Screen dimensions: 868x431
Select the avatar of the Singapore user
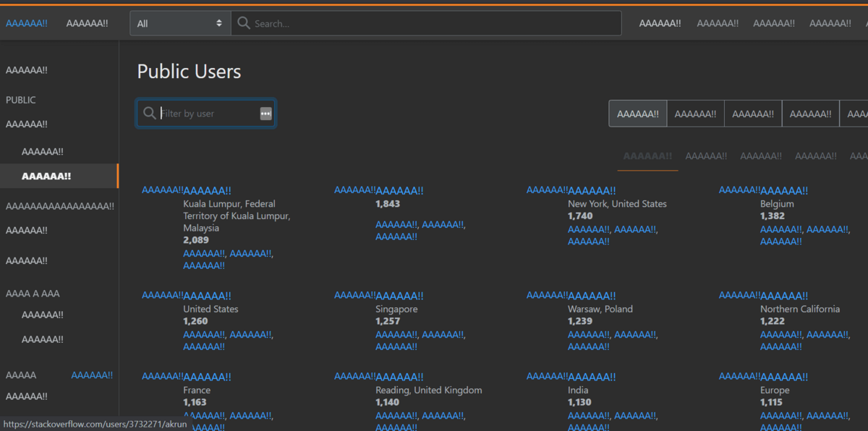coord(354,295)
